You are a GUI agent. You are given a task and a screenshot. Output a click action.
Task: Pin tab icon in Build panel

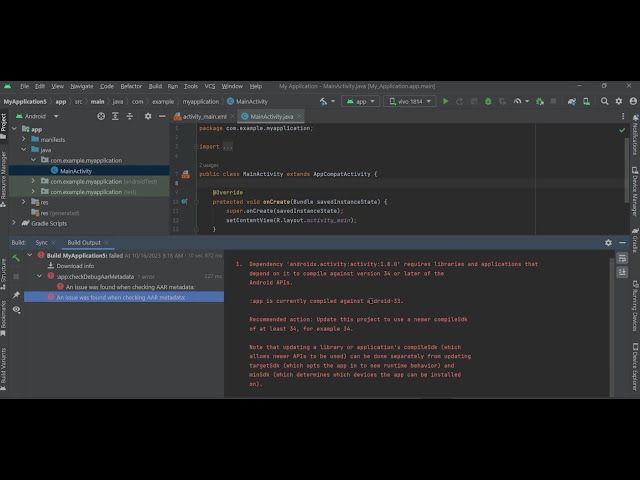(16, 295)
